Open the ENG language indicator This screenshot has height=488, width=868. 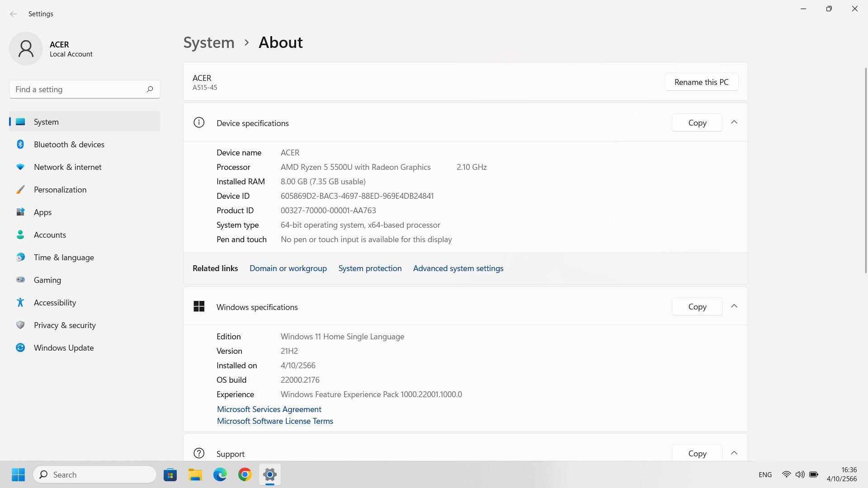765,474
